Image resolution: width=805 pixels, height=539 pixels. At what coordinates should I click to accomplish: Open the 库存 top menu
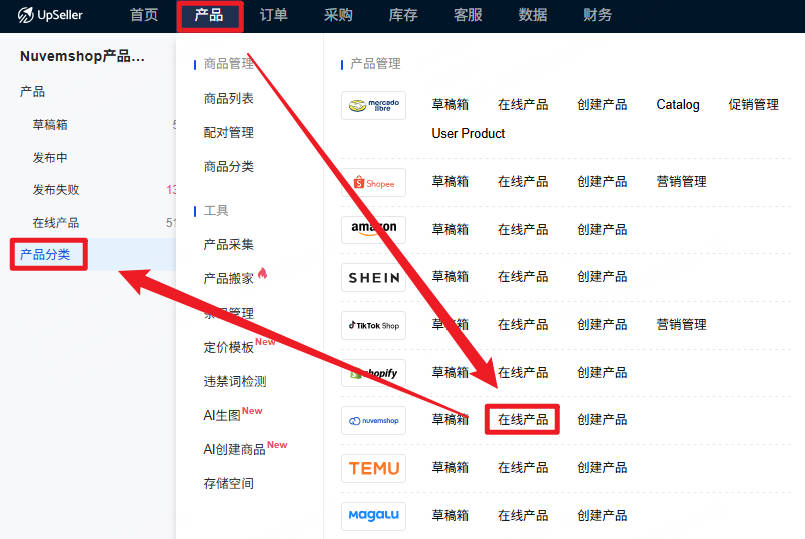[x=403, y=15]
